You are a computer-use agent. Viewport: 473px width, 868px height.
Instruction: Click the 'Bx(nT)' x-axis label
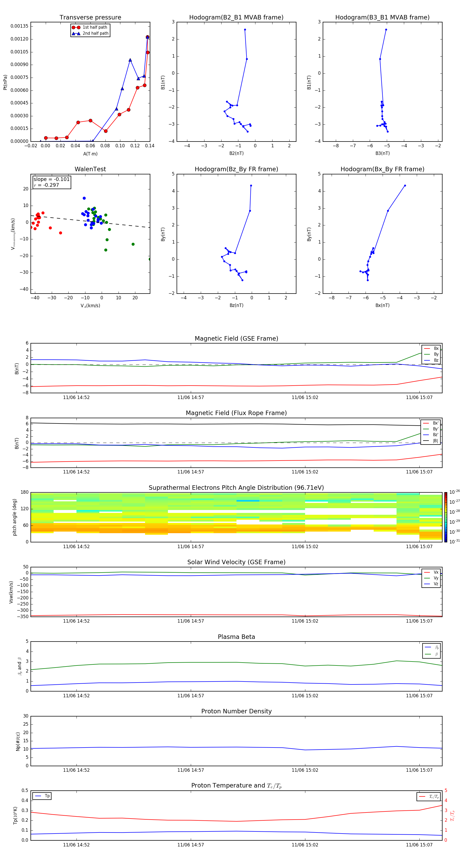pyautogui.click(x=382, y=305)
